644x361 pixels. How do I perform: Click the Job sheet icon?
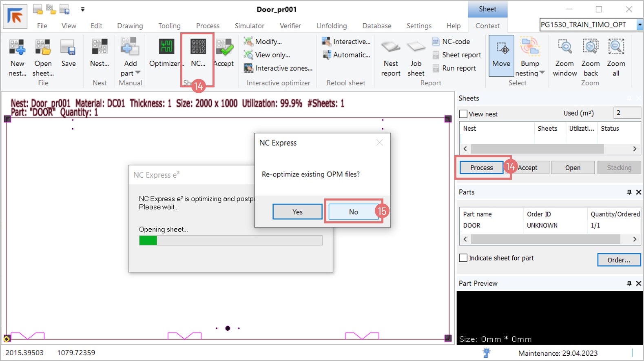click(x=416, y=48)
